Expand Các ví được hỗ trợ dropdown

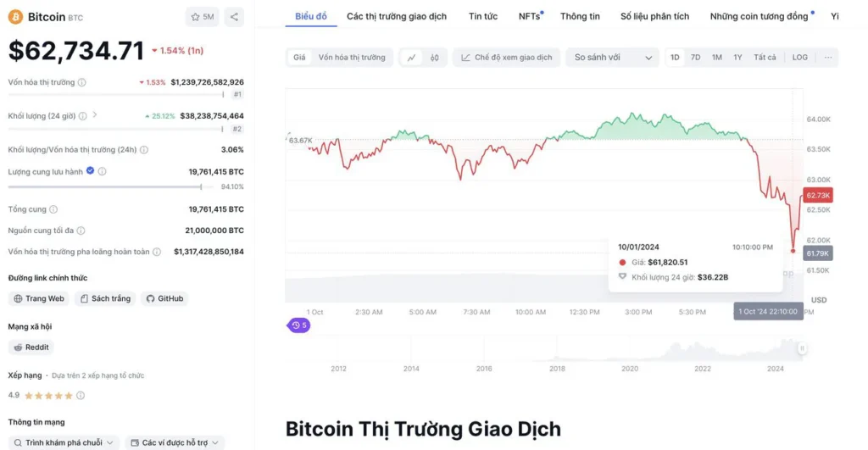175,443
